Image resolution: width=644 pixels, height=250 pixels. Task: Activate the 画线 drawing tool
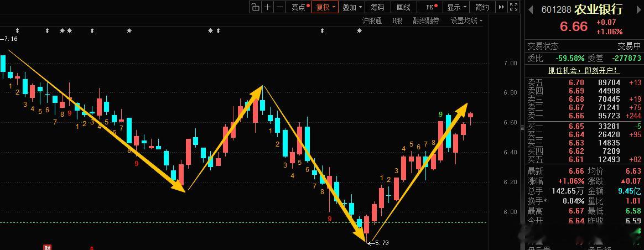[x=403, y=7]
